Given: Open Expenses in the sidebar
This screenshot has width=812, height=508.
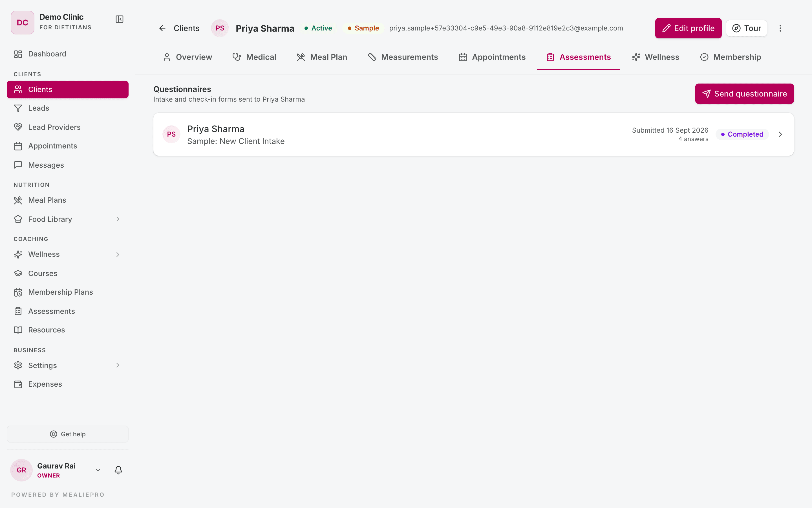Looking at the screenshot, I should click(67, 384).
